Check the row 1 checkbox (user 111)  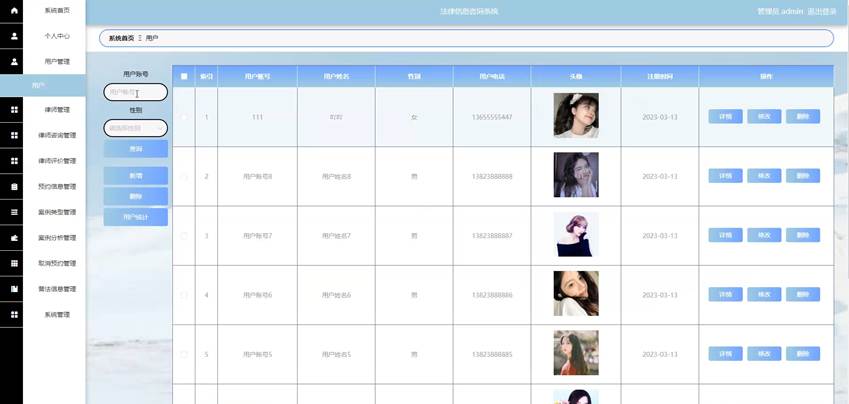pyautogui.click(x=184, y=117)
